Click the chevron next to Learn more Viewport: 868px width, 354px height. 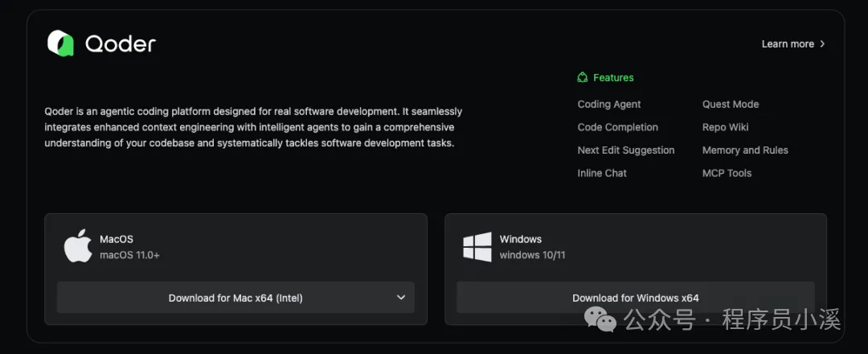(x=822, y=43)
